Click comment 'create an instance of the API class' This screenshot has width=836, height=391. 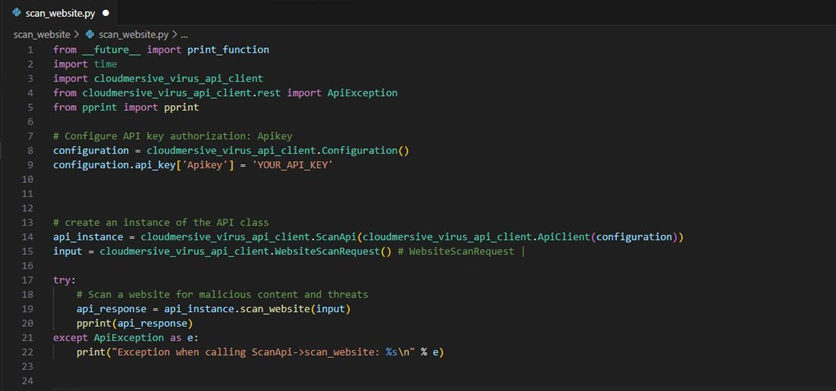[x=161, y=222]
